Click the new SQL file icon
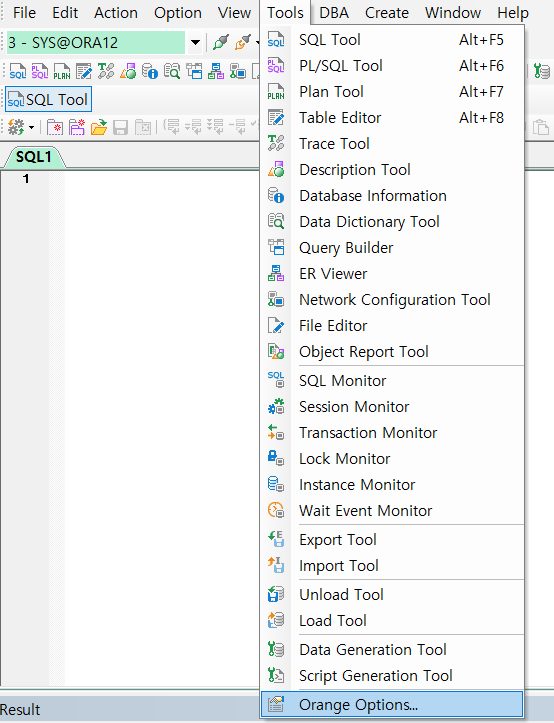554x723 pixels. (55, 127)
